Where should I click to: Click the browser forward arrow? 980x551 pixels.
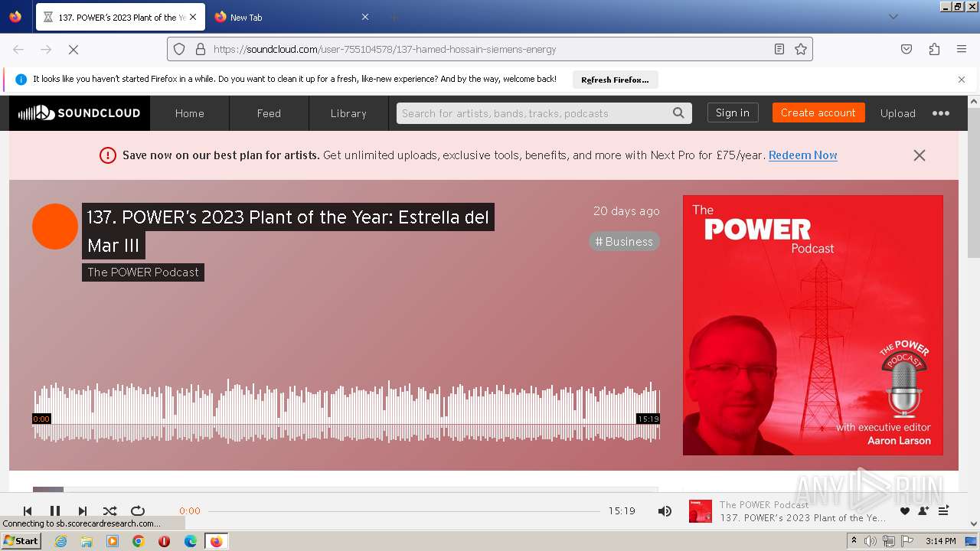(46, 49)
